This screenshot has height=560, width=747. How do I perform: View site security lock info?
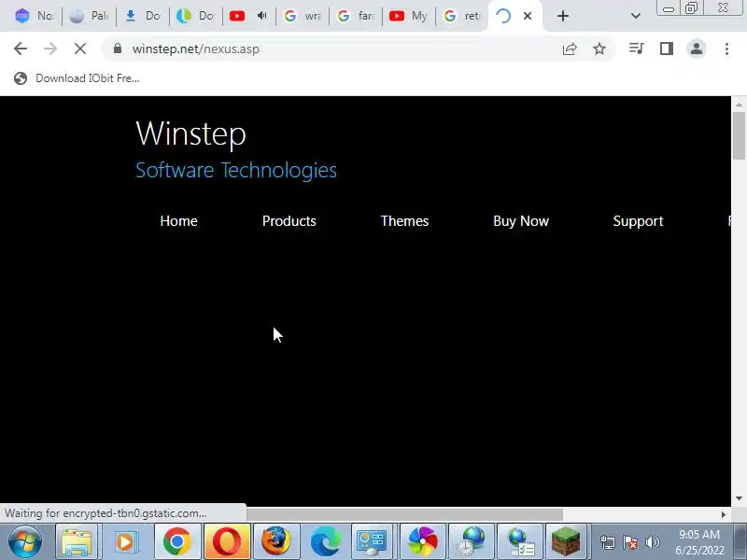[x=118, y=49]
